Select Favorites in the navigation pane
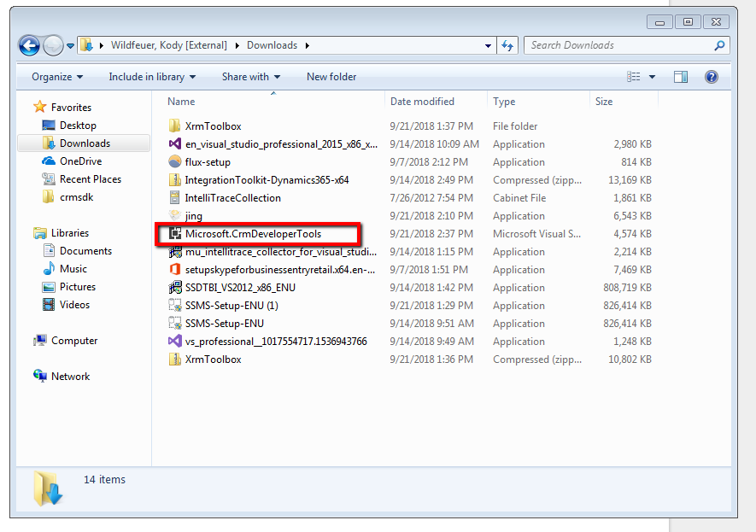This screenshot has width=756, height=532. 62,107
